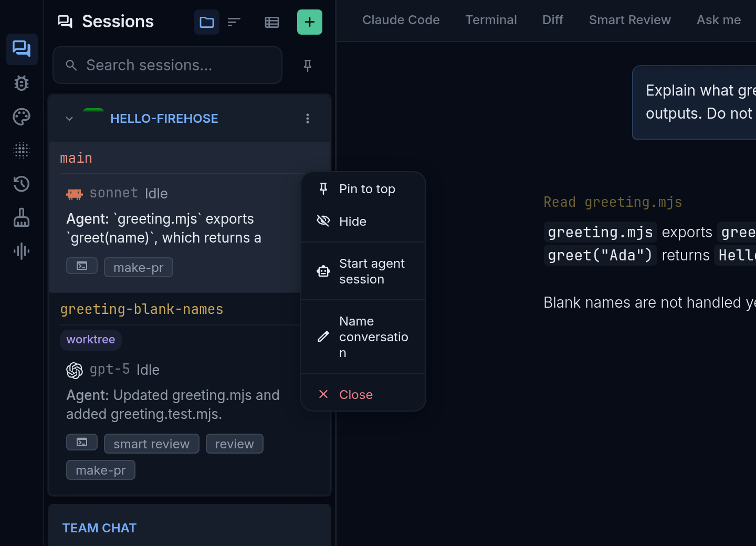Focus the Search sessions field
This screenshot has height=546, width=756.
pyautogui.click(x=167, y=65)
